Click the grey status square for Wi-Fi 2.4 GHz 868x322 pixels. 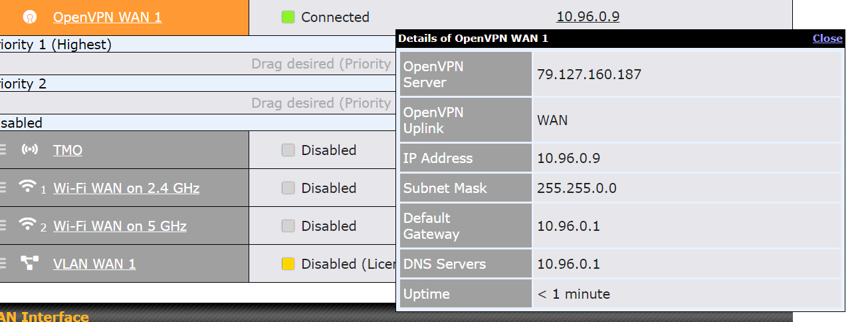[x=288, y=188]
